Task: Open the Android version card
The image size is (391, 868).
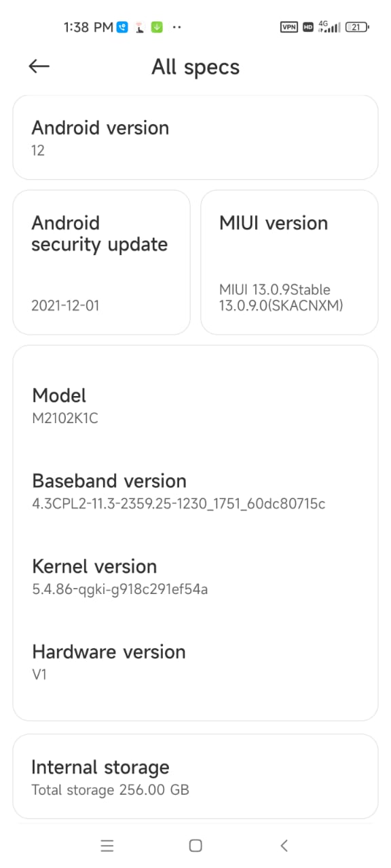Action: coord(195,138)
